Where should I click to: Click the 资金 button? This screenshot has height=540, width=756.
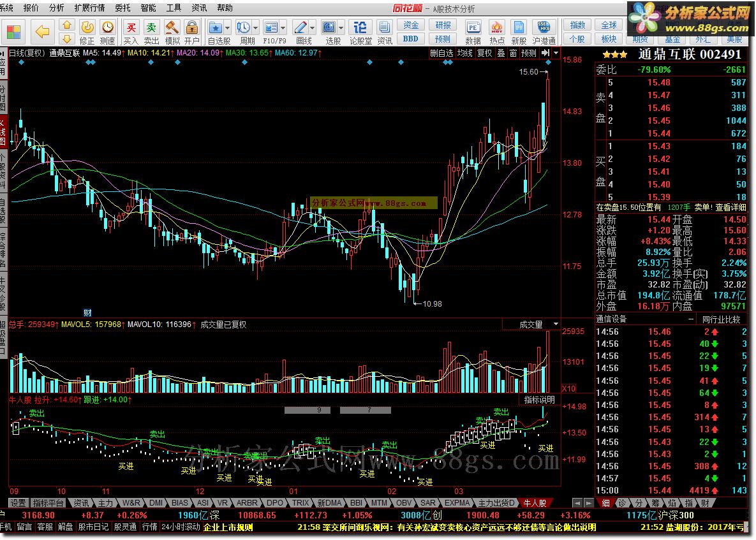411,25
